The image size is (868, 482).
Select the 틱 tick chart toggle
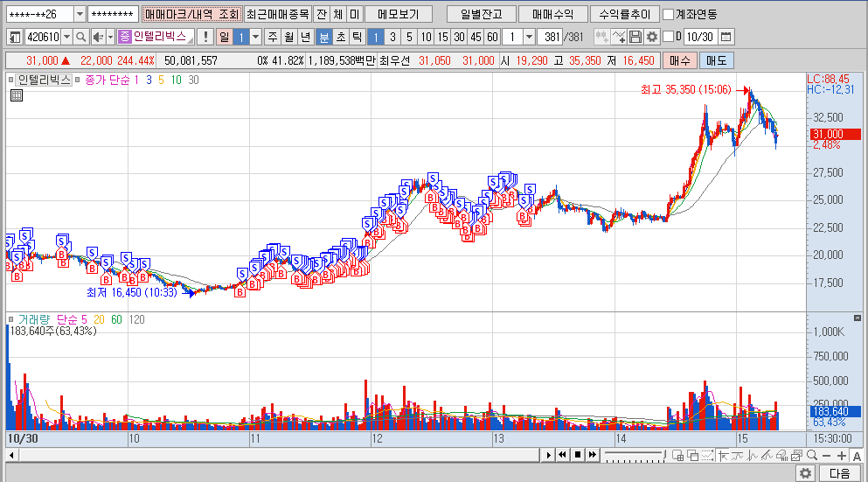(357, 37)
